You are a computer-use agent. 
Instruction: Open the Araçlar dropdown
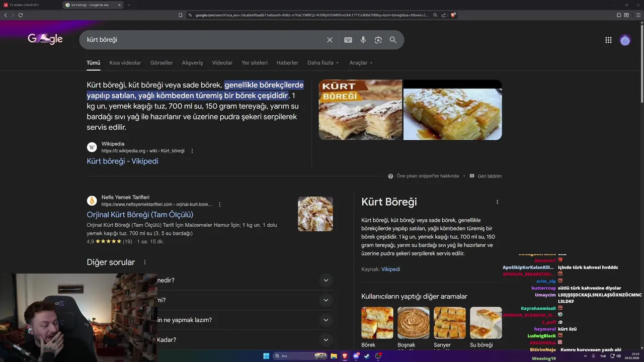pyautogui.click(x=361, y=63)
